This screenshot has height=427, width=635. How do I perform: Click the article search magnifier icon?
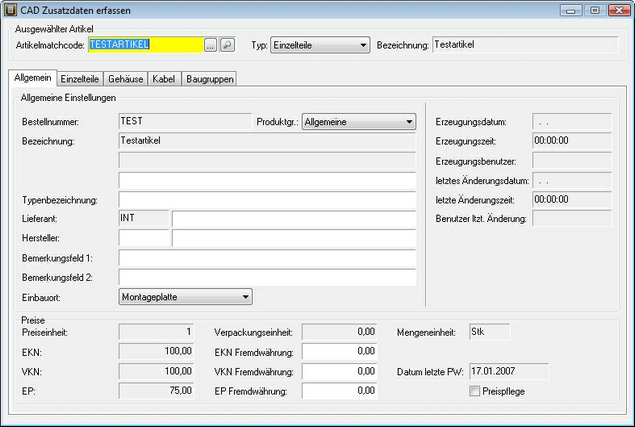(227, 45)
